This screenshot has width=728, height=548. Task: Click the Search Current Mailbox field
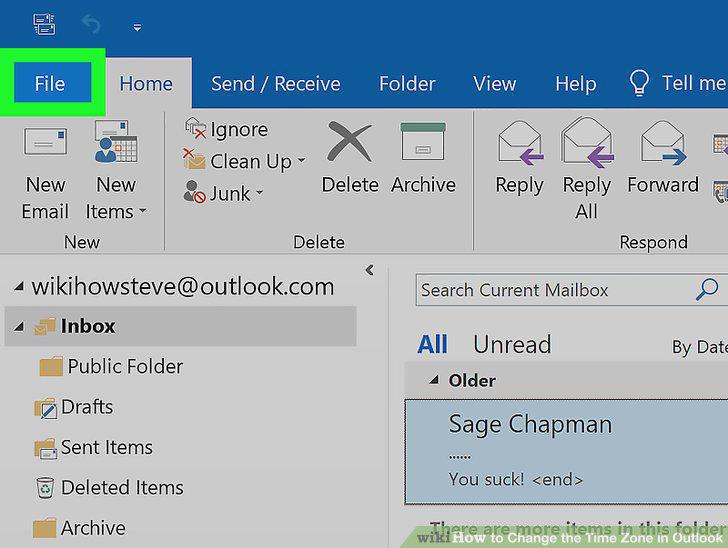tap(552, 290)
